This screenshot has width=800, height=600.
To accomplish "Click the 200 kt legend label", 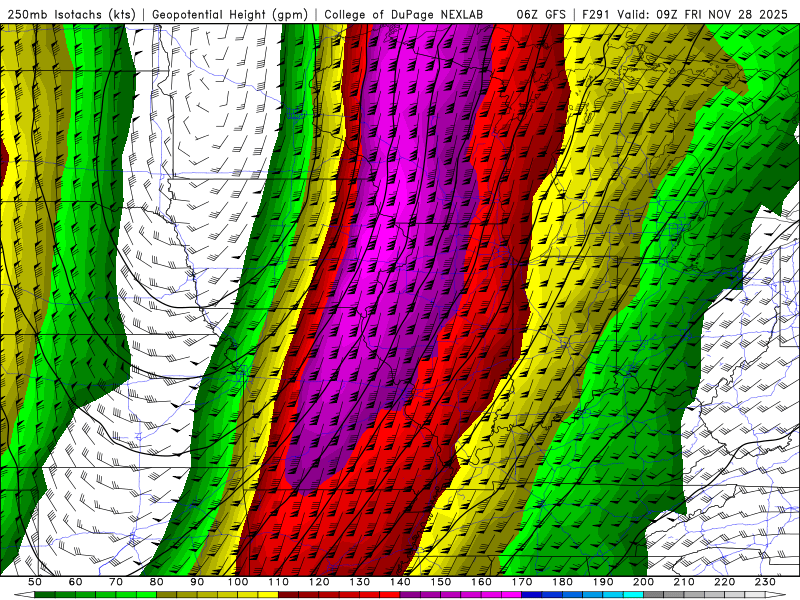I will [x=643, y=582].
